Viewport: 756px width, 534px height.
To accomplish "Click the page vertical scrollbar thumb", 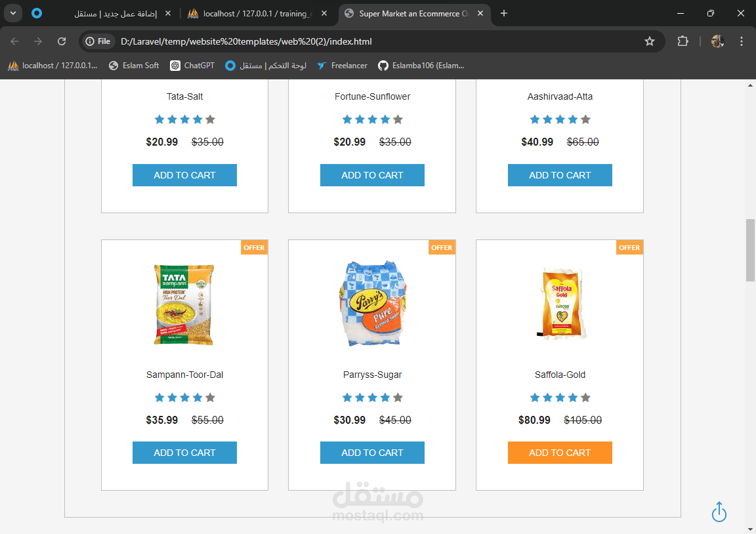I will pyautogui.click(x=750, y=250).
